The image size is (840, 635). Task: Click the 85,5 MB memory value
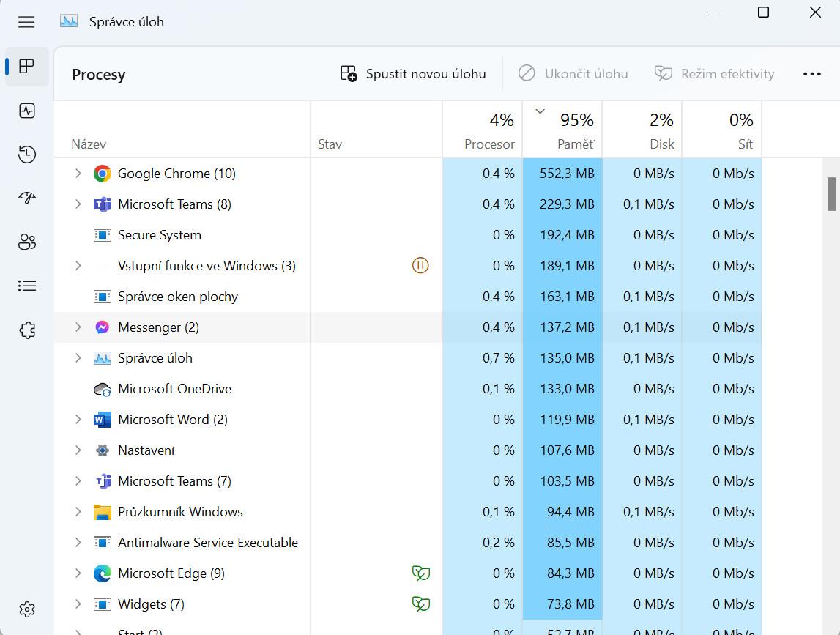[570, 543]
